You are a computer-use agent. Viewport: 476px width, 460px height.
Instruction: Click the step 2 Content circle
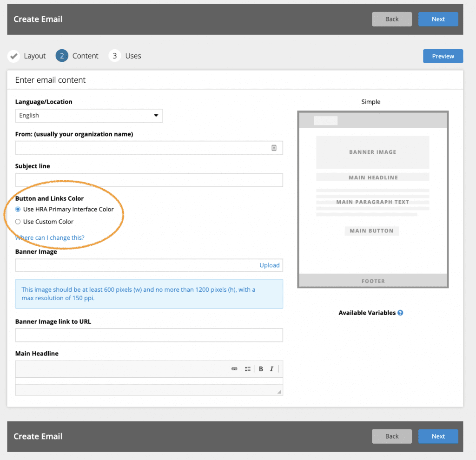(x=62, y=56)
